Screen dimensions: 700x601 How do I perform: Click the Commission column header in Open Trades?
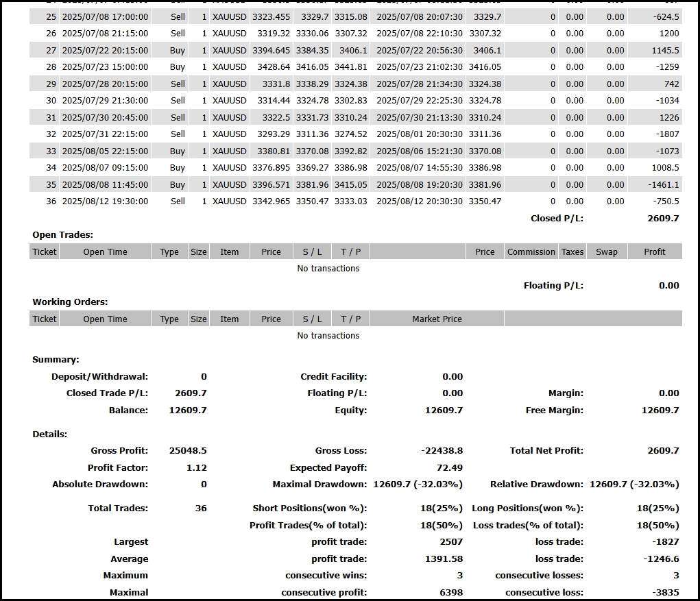531,252
